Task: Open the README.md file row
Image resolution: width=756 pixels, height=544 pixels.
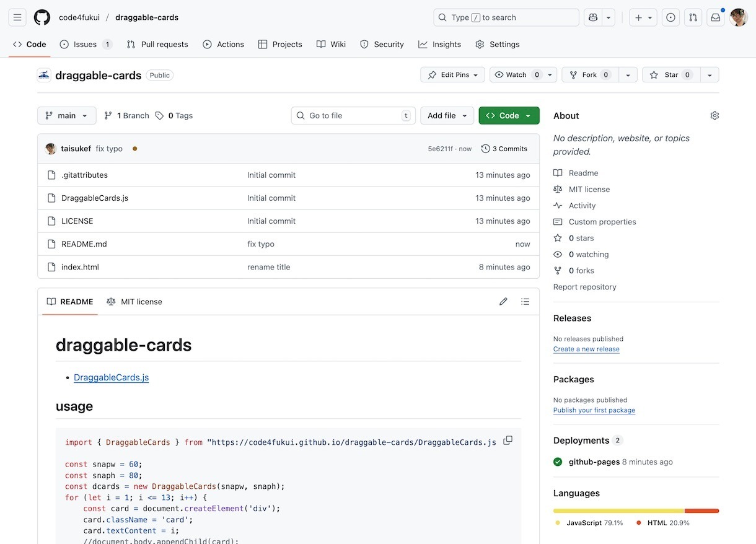Action: [288, 244]
